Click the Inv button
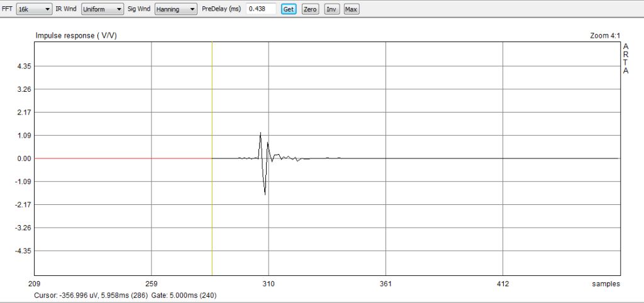 [332, 9]
